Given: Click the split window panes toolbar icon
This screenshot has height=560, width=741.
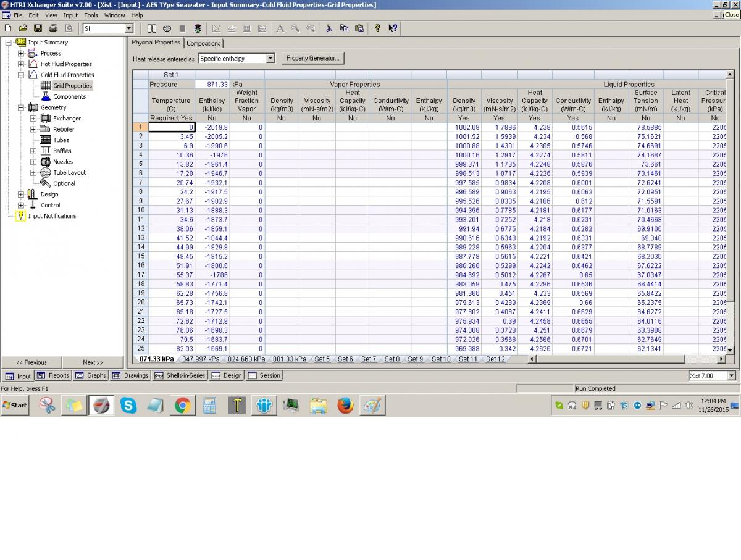Looking at the screenshot, I should click(x=152, y=28).
